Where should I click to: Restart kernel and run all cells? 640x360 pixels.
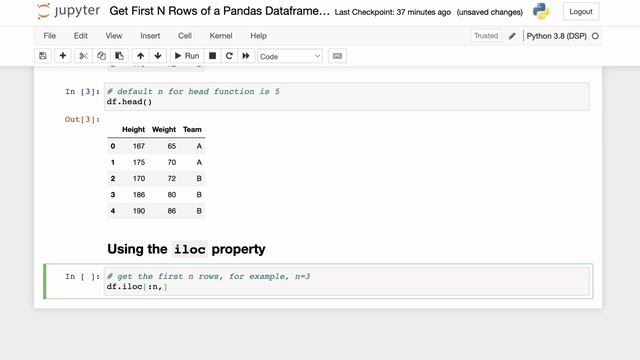(246, 56)
